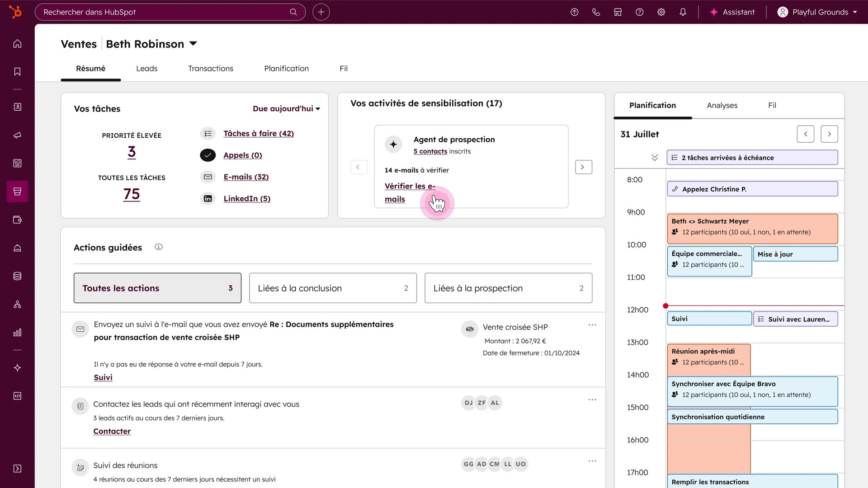Open HubSpot settings gear

[x=661, y=12]
